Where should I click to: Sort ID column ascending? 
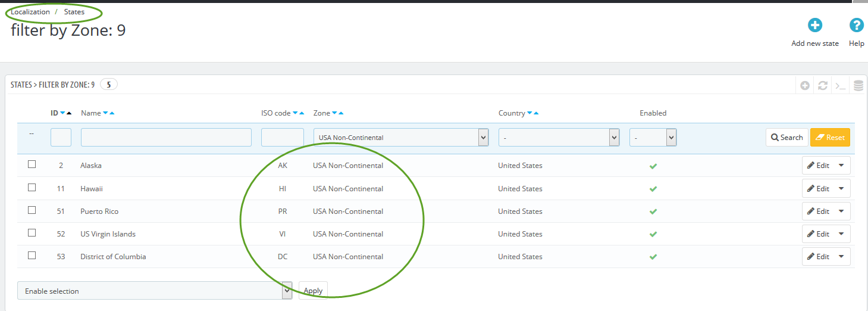point(69,113)
